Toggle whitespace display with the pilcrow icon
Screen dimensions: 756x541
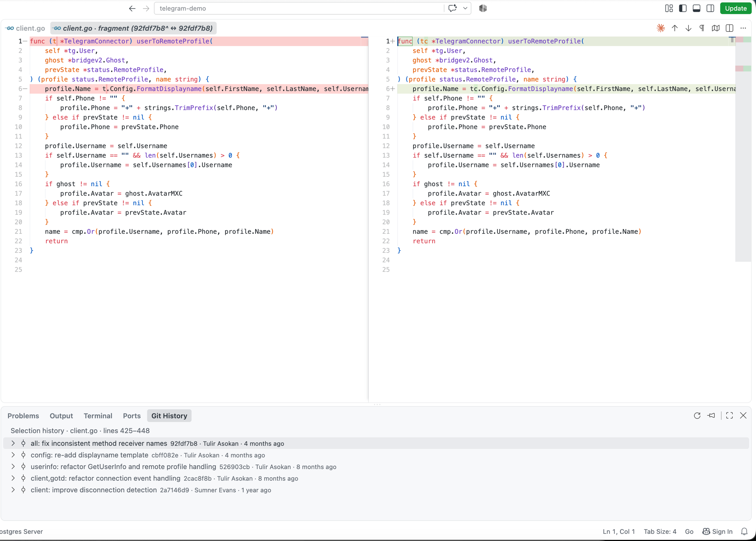point(702,28)
